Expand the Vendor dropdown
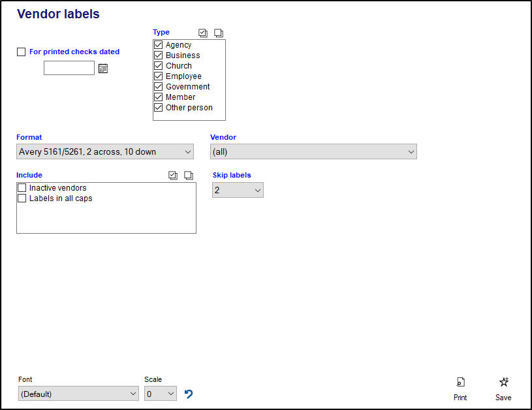The height and width of the screenshot is (410, 532). coord(313,152)
